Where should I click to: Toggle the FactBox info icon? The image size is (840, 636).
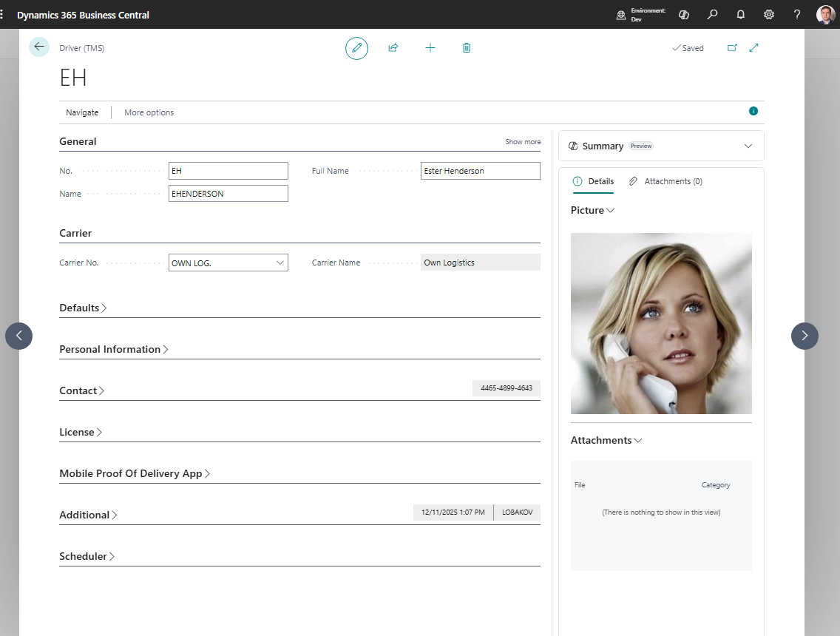(753, 111)
